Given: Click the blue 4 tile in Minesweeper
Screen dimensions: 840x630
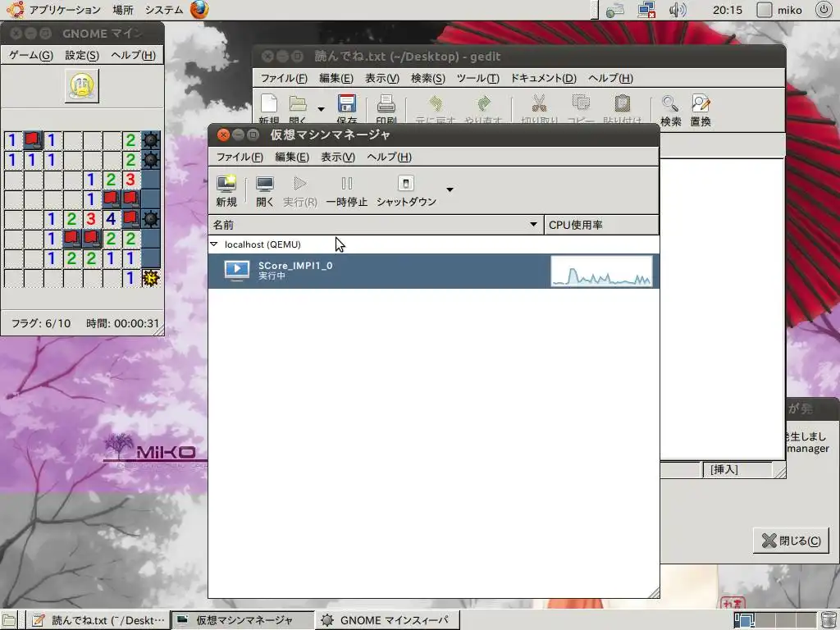Looking at the screenshot, I should coord(111,218).
